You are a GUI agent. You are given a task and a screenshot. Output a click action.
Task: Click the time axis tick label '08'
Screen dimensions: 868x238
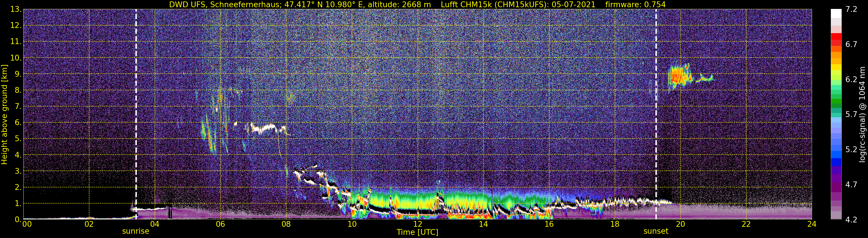[286, 224]
